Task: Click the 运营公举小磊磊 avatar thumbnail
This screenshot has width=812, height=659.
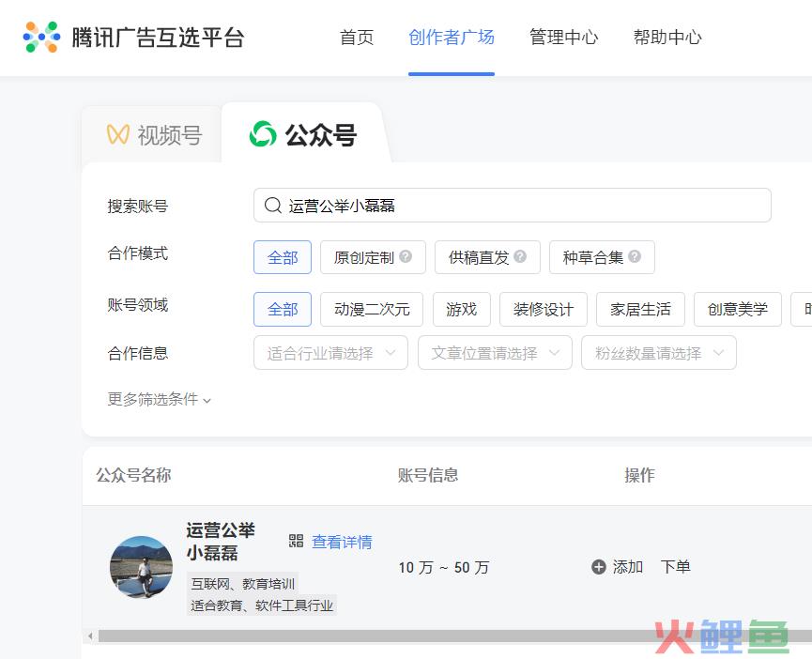Action: 142,567
